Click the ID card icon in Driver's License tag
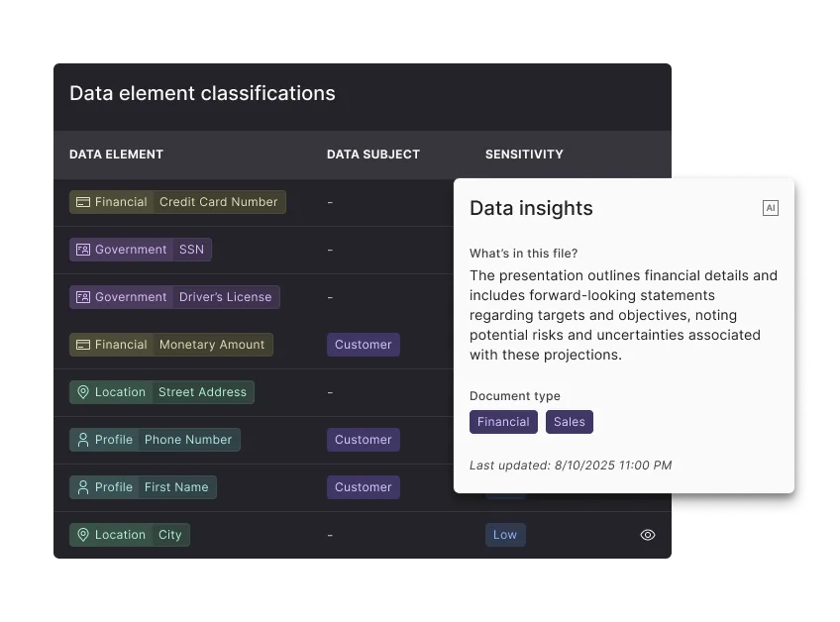The image size is (840, 622). 83,297
